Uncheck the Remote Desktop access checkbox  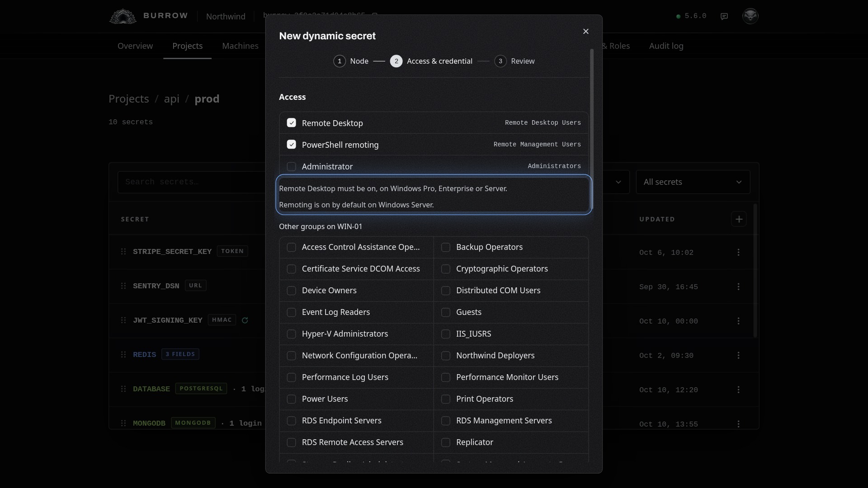click(x=292, y=123)
